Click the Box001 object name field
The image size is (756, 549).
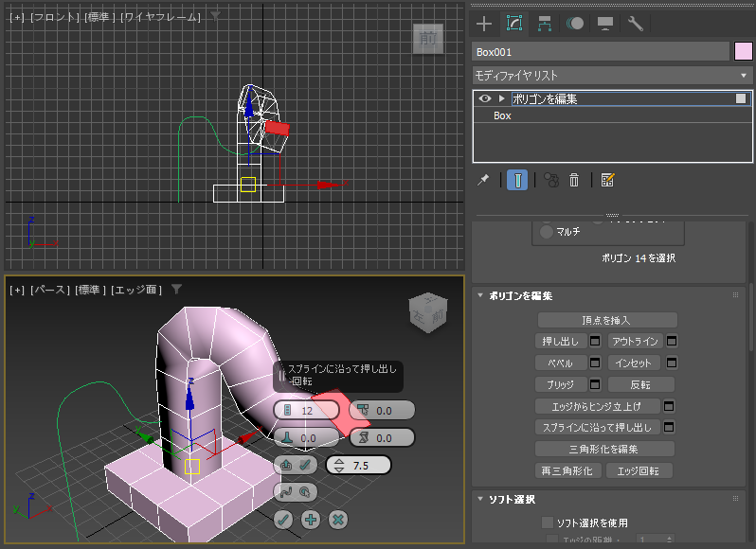[601, 52]
